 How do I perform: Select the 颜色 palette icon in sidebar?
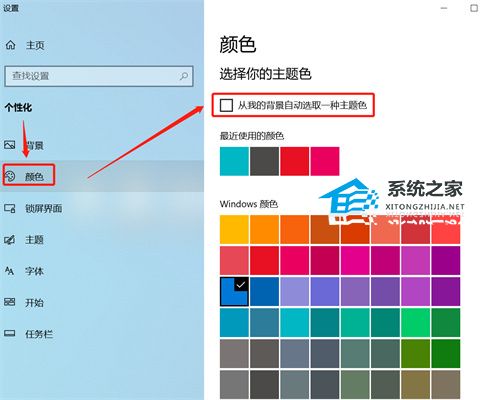(x=10, y=176)
